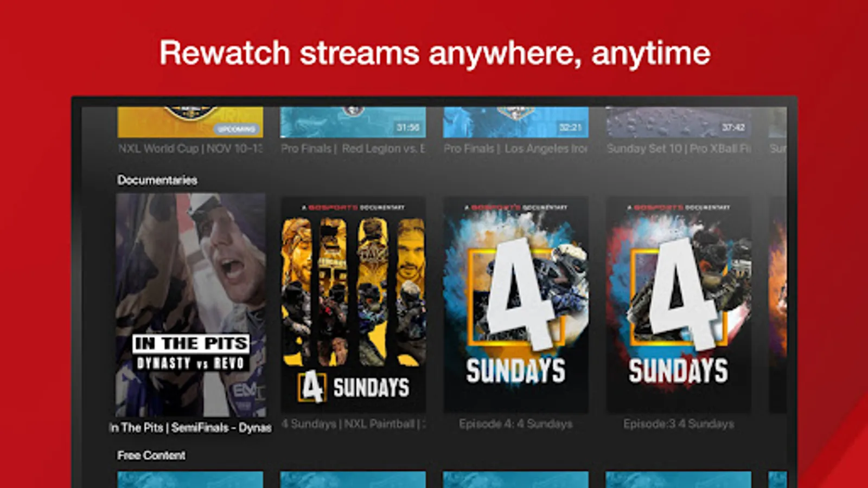Select the '4 Sundays | NXL Paintball' caption

tap(353, 424)
